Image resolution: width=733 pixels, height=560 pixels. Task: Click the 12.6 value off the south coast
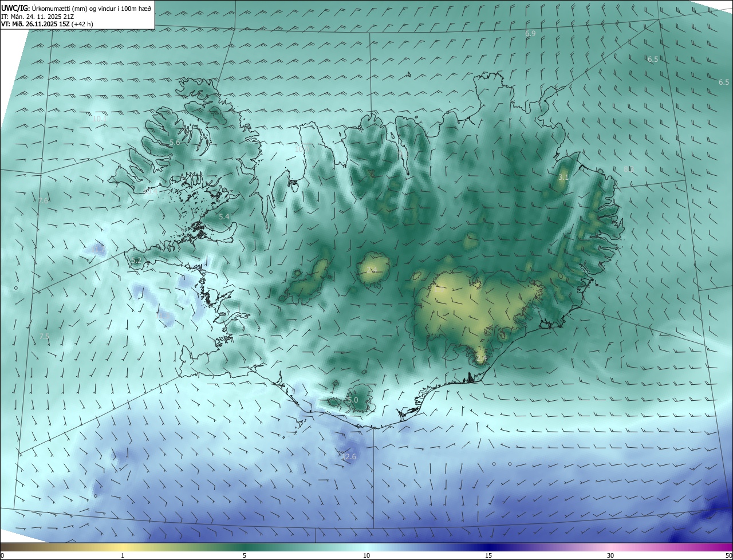point(349,456)
